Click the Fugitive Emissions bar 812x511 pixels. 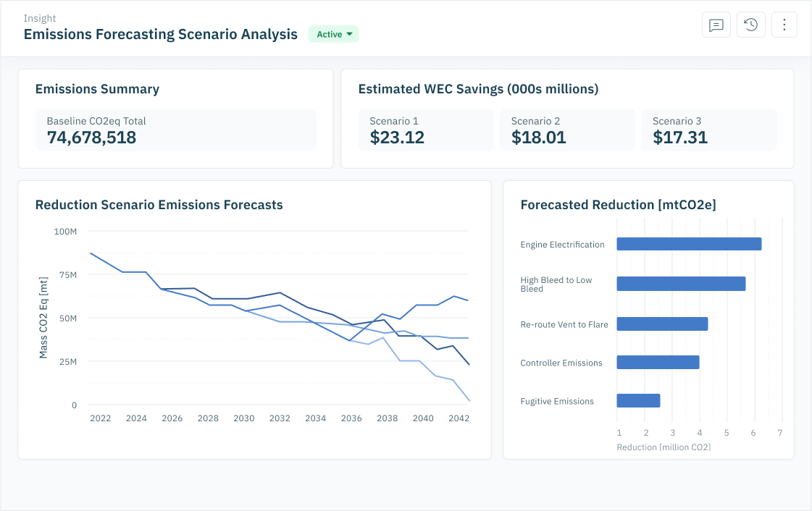[x=638, y=401]
